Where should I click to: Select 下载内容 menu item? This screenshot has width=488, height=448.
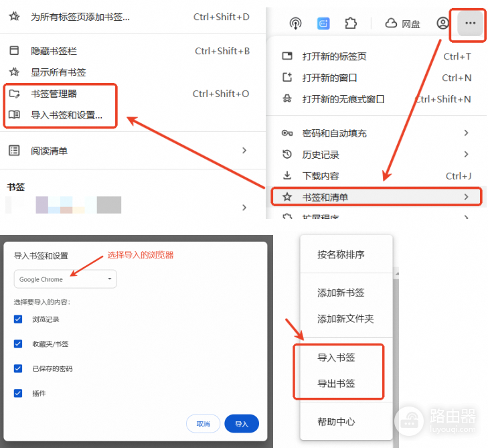click(376, 176)
